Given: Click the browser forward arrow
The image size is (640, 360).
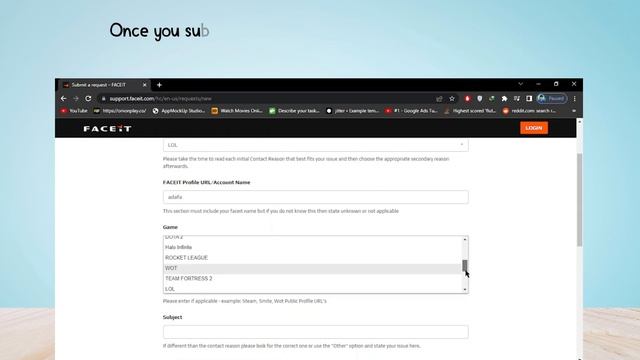Looking at the screenshot, I should pyautogui.click(x=76, y=98).
